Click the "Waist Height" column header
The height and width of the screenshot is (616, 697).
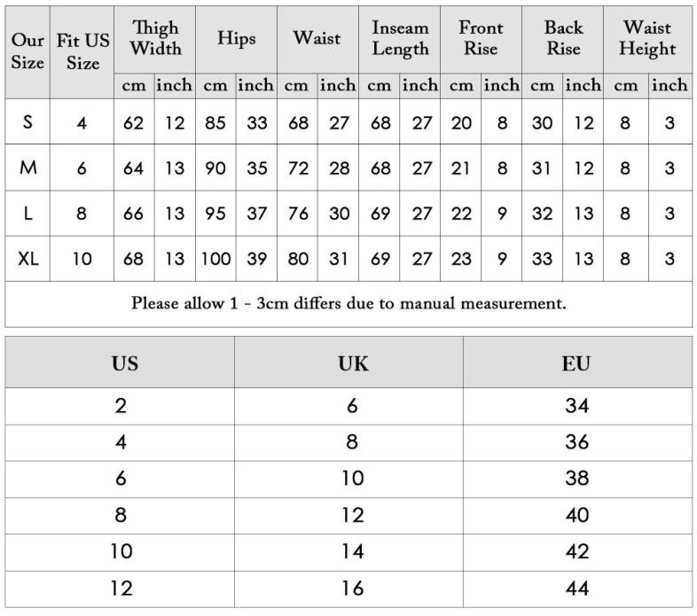(x=647, y=39)
